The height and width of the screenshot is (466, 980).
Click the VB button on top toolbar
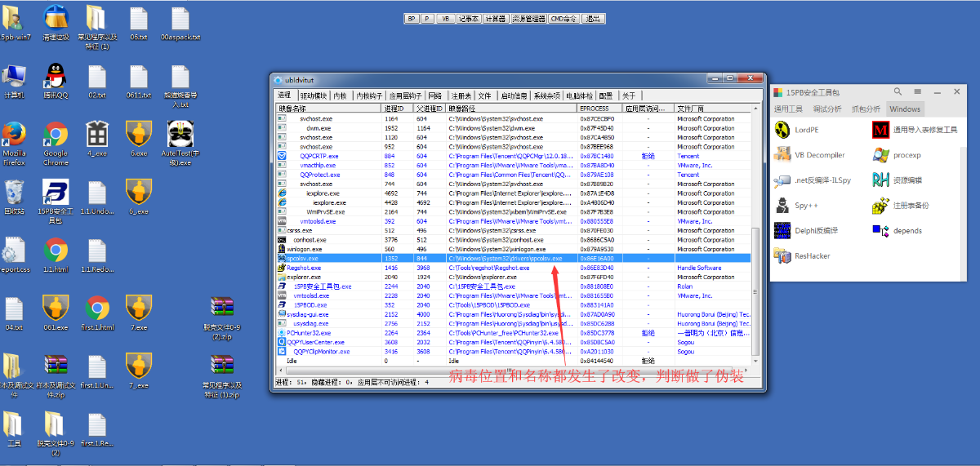tap(445, 18)
